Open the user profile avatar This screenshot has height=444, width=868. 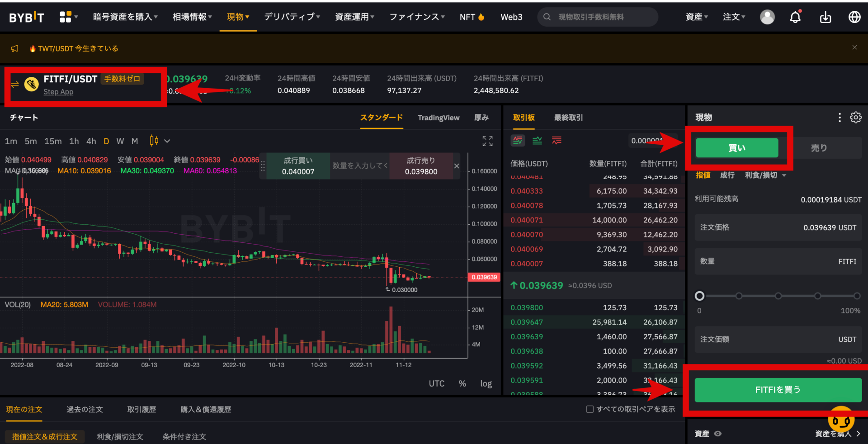click(x=767, y=17)
